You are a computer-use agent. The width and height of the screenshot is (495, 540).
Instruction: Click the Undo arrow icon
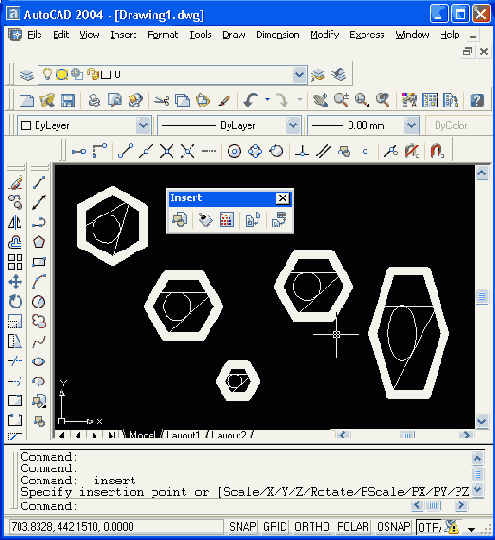[251, 101]
